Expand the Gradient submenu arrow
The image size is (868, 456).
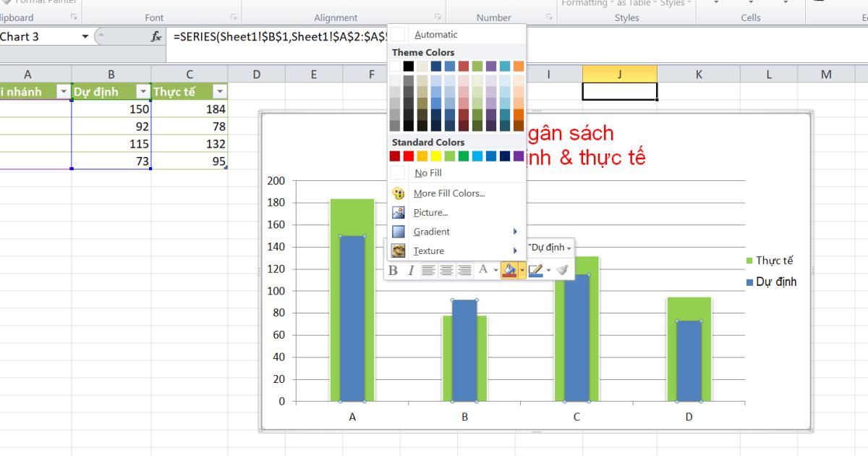[x=515, y=232]
